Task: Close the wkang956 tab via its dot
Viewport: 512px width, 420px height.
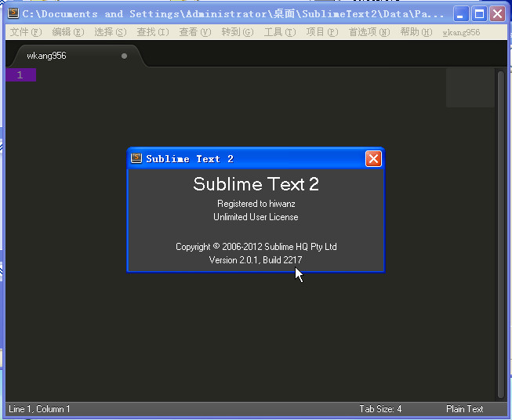Action: (124, 56)
